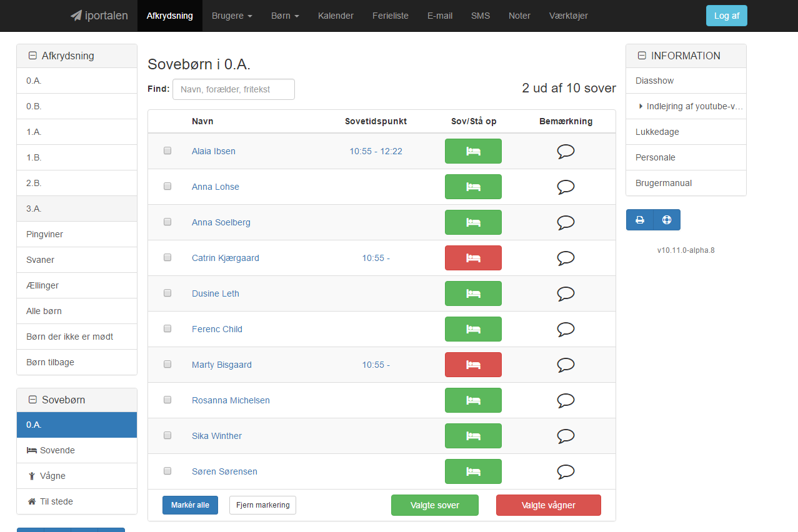Open the Brugere dropdown menu
Image resolution: width=798 pixels, height=532 pixels.
232,16
